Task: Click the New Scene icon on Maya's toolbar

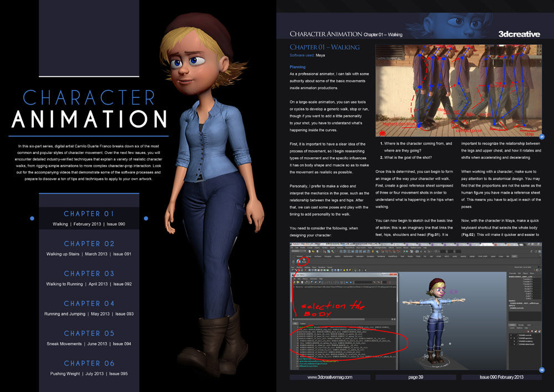Action: pos(310,251)
